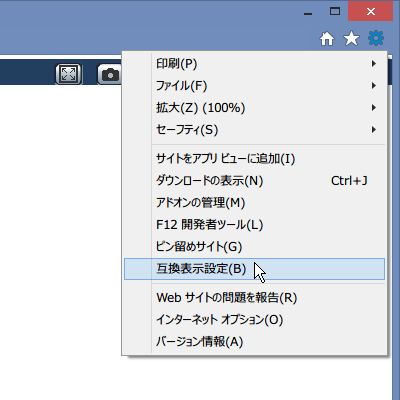Minimize the browser window
This screenshot has height=400, width=400.
point(309,13)
